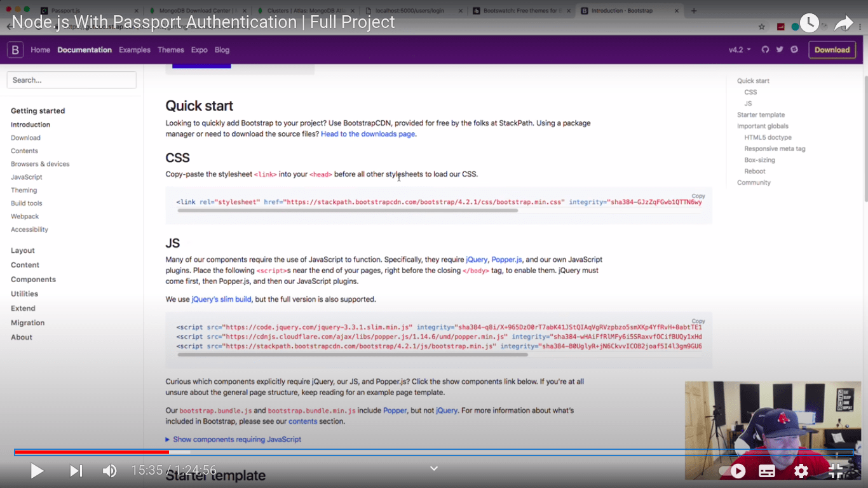The image size is (868, 488).
Task: Open Examples in the navbar
Action: [x=135, y=50]
